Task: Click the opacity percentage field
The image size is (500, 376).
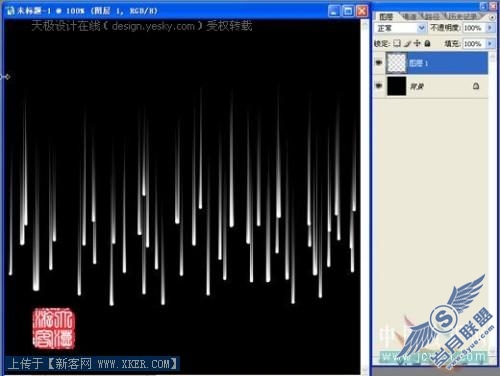Action: point(474,28)
